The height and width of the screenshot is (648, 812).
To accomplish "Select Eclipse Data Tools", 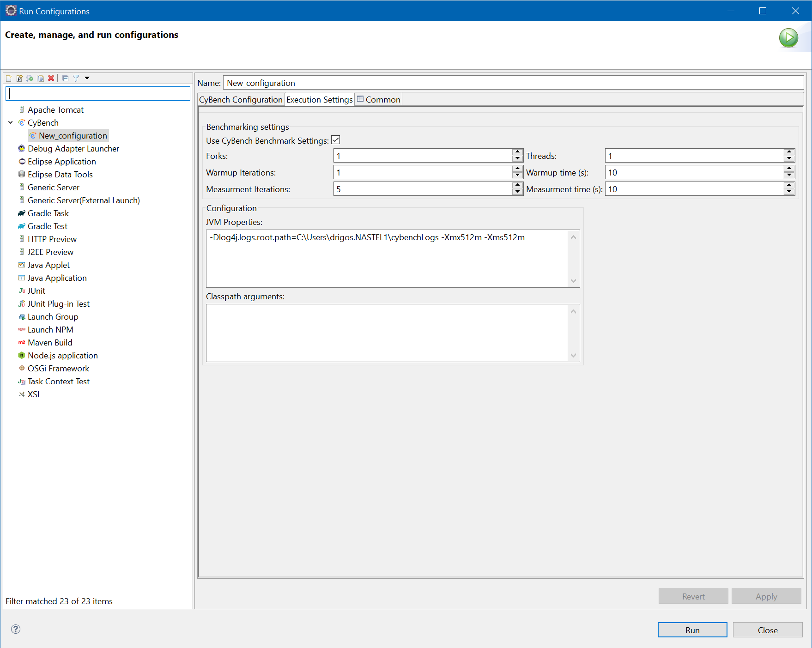I will (x=60, y=174).
